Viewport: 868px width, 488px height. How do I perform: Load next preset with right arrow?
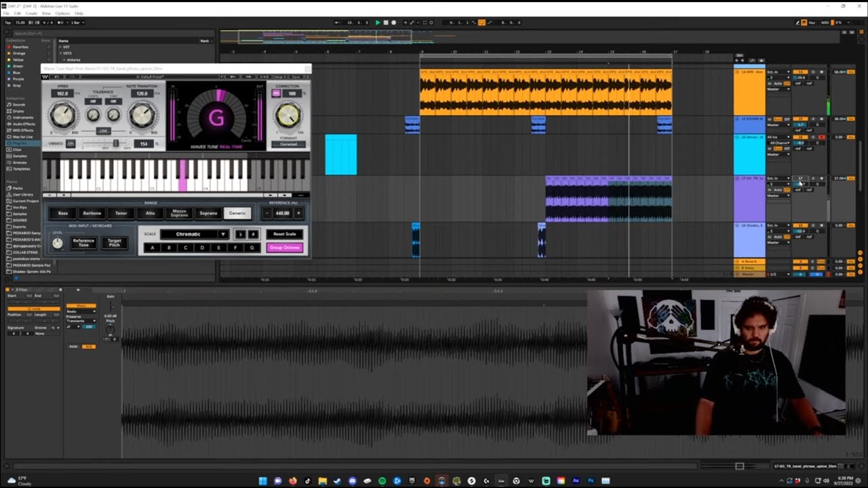point(248,77)
